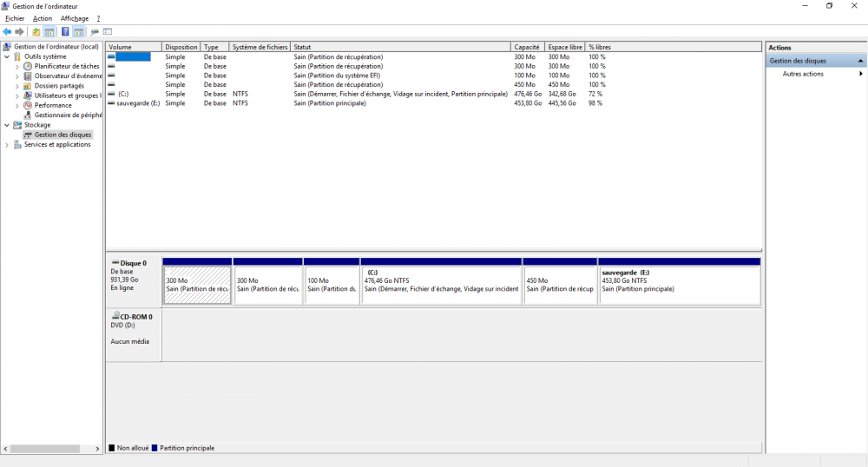Collapse the Outils système tree node
The height and width of the screenshot is (467, 868).
click(8, 56)
